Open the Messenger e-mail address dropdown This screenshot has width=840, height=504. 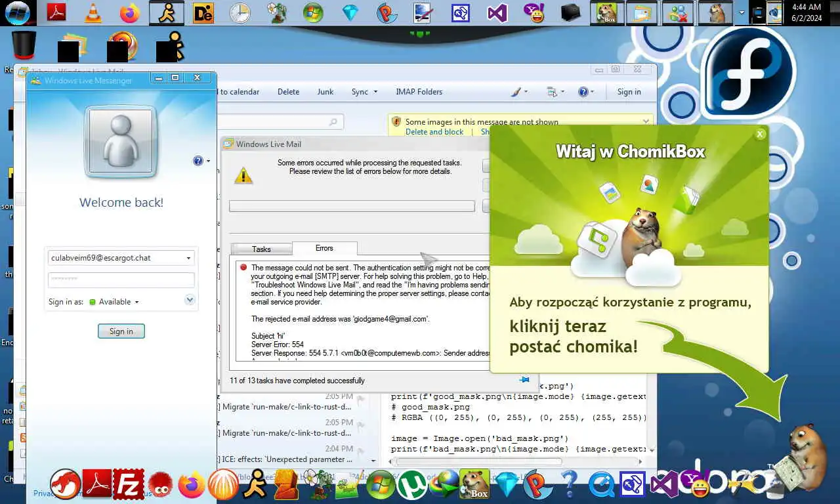188,258
